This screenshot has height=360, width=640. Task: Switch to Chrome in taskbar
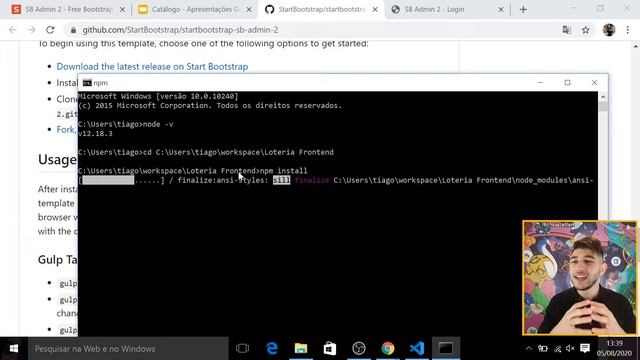pos(388,349)
